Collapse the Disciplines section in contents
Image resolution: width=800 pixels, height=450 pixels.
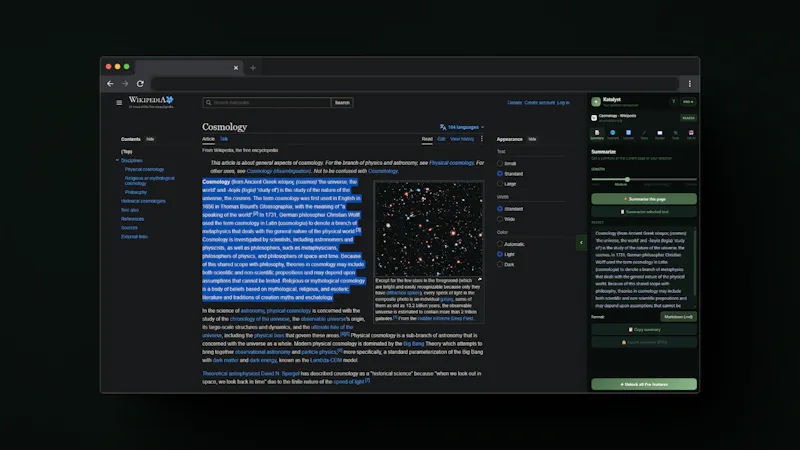click(117, 160)
